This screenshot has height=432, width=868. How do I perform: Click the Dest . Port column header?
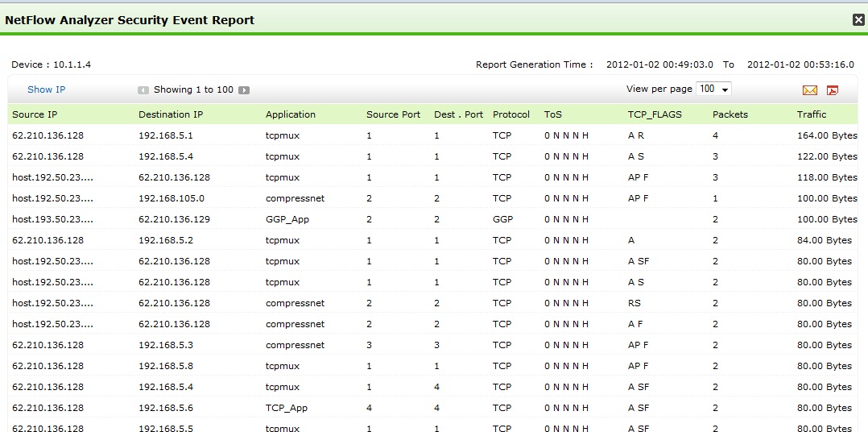tap(458, 114)
